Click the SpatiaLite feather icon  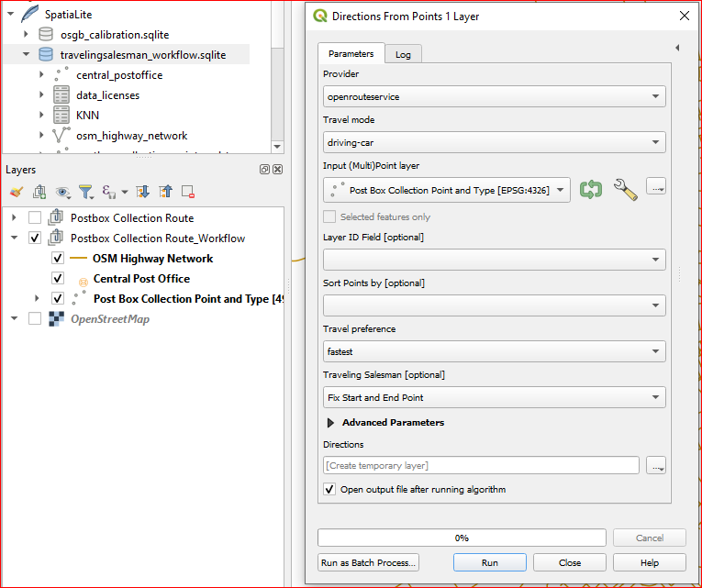pos(29,14)
